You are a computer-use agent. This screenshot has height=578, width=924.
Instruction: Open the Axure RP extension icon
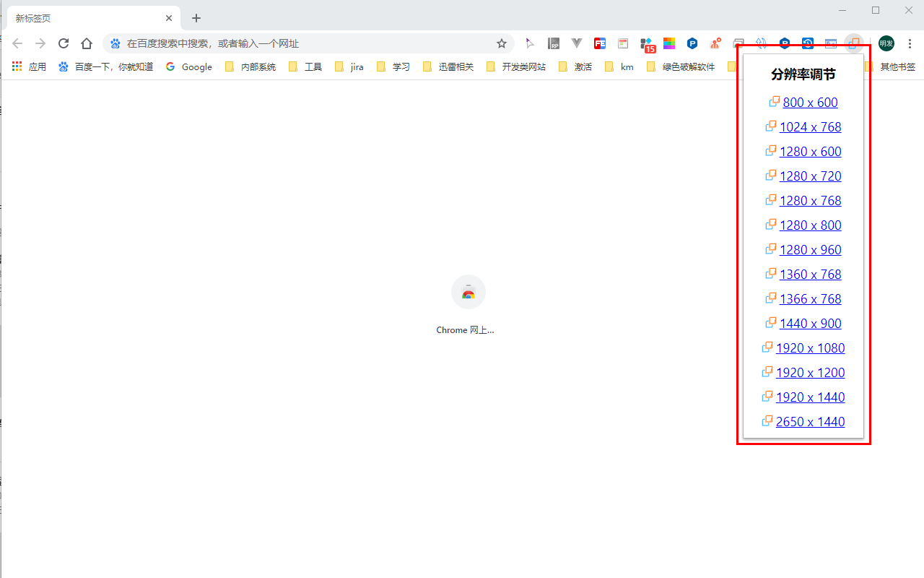click(554, 43)
